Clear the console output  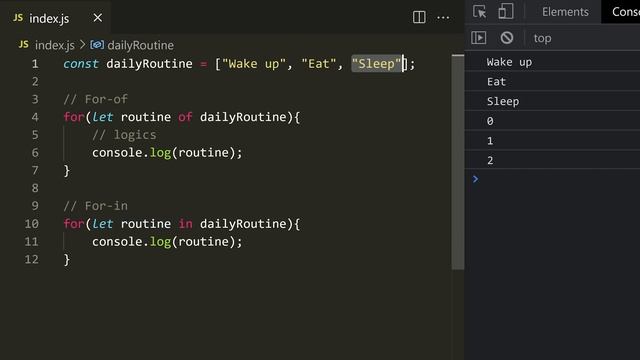point(507,38)
